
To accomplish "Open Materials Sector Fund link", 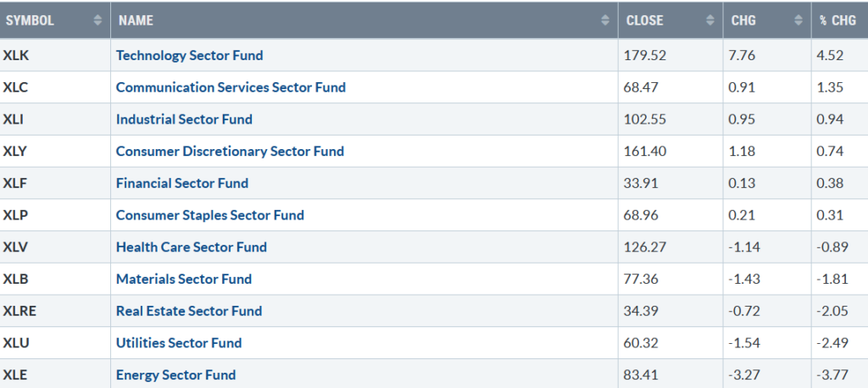I will click(184, 279).
